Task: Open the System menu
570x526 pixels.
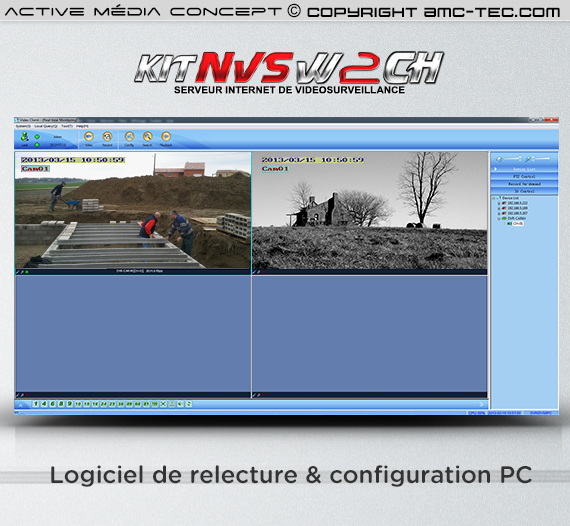Action: click(x=23, y=126)
